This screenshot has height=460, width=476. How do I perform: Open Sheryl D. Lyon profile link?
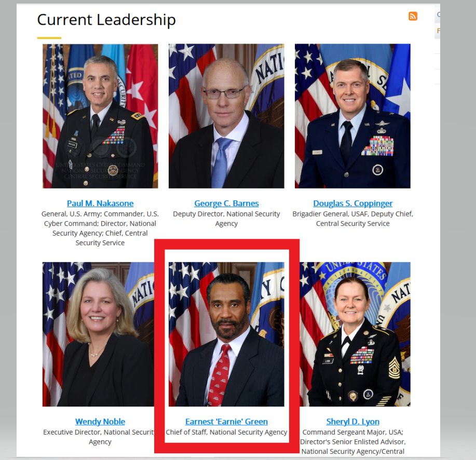(x=353, y=422)
